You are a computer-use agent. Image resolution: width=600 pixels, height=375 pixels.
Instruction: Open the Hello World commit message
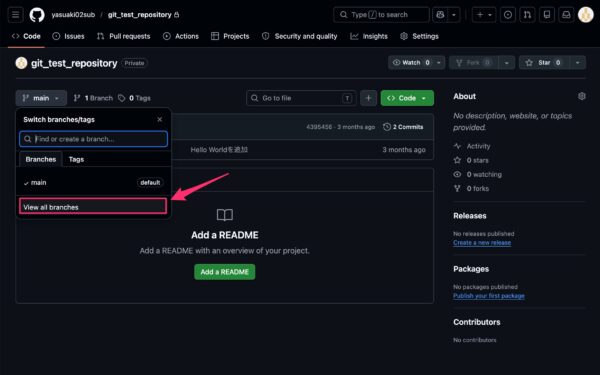[x=219, y=150]
